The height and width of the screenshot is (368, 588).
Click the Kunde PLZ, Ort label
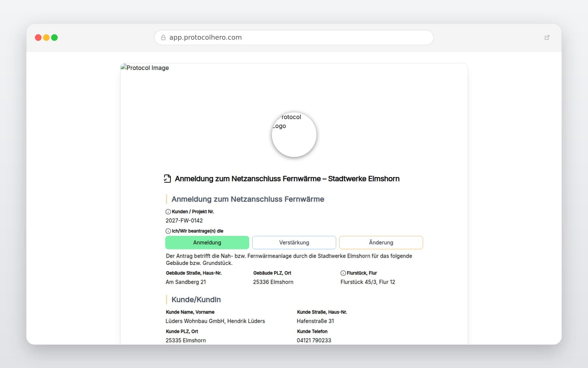pyautogui.click(x=182, y=332)
